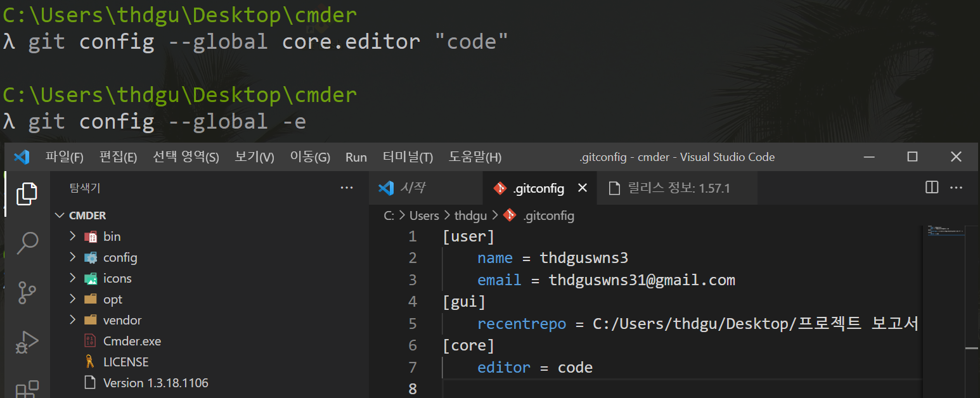Screen dimensions: 980x398
Task: Click the email = thdguswns31@gmail.com line
Action: click(x=607, y=280)
